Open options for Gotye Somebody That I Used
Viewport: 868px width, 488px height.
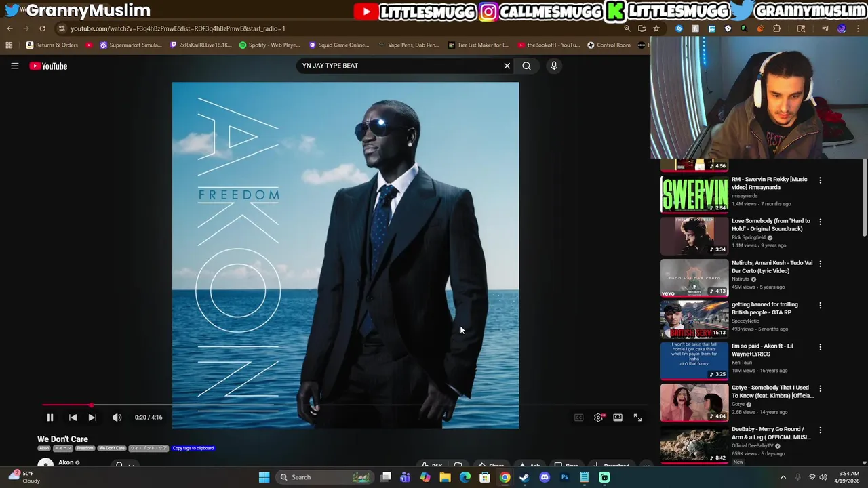point(820,388)
